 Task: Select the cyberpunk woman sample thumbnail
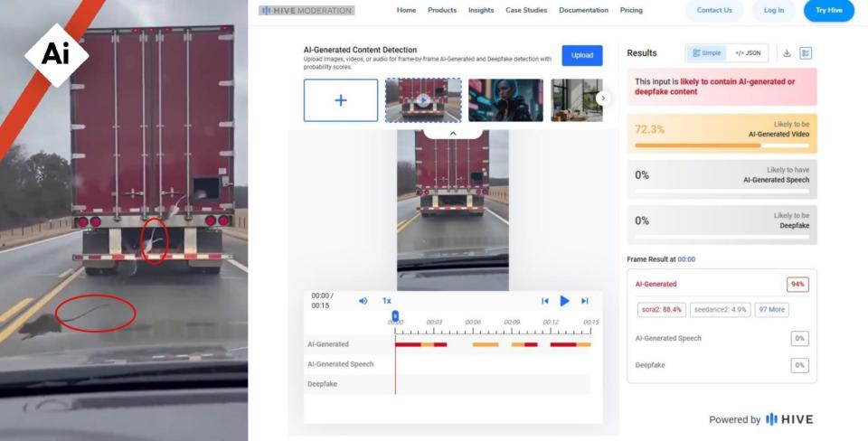506,100
